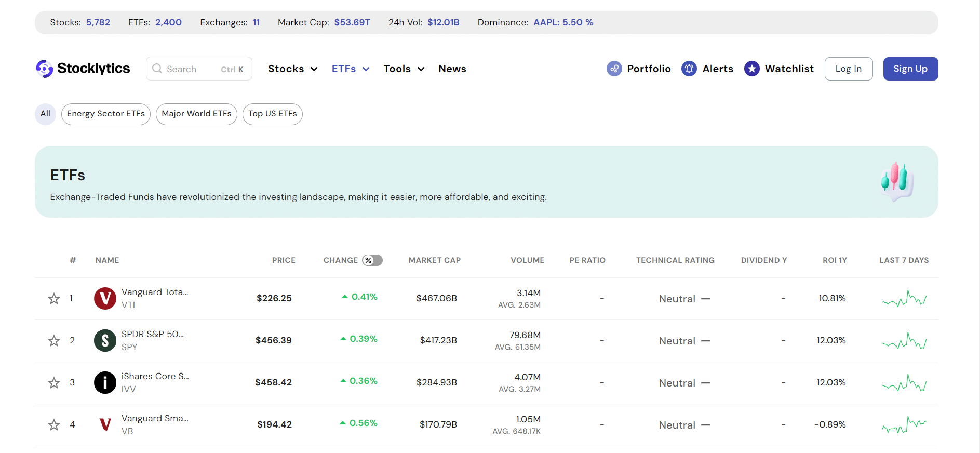The image size is (980, 453).
Task: Open the Alerts link
Action: tap(718, 69)
